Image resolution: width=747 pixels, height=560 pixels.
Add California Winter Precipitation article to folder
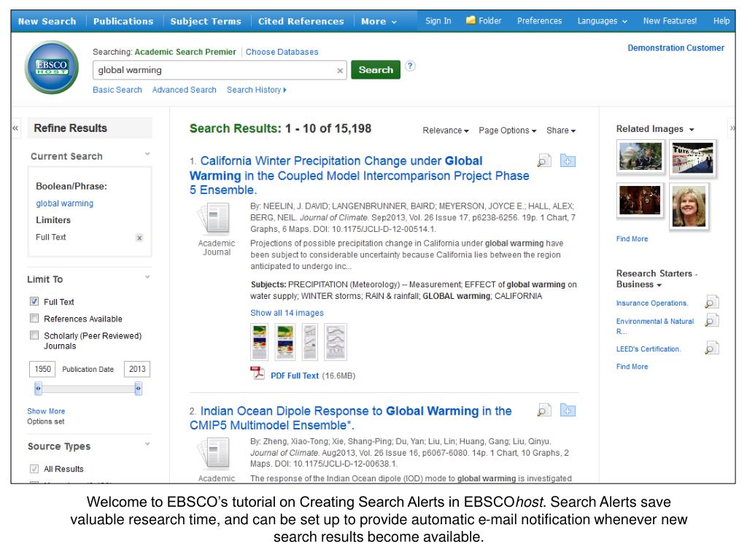click(x=568, y=161)
